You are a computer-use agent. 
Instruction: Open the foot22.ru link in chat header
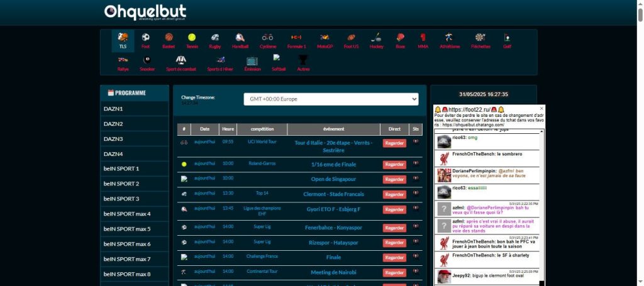[469, 109]
